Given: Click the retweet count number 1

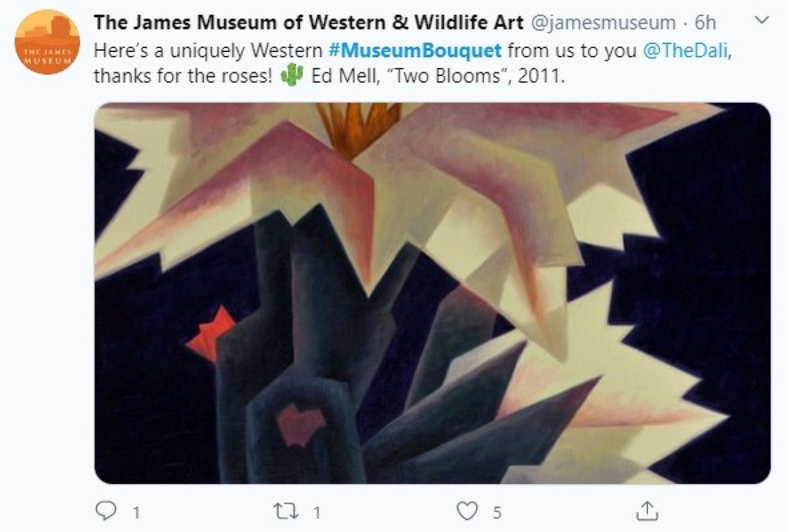Looking at the screenshot, I should (317, 512).
